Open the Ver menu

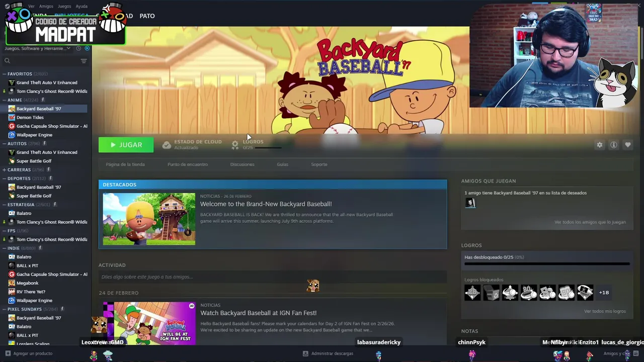click(x=31, y=6)
